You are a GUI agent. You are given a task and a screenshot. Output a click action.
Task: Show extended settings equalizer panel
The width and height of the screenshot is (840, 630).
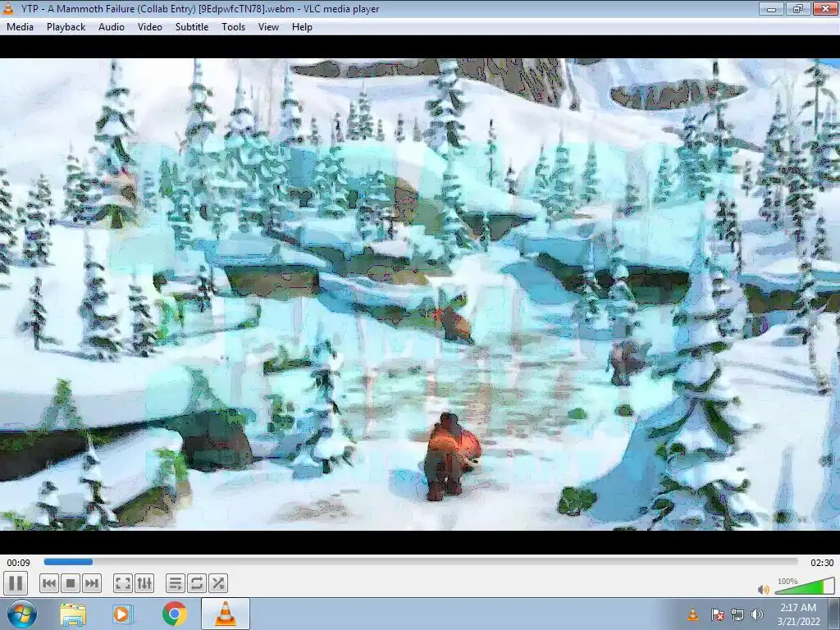click(144, 583)
